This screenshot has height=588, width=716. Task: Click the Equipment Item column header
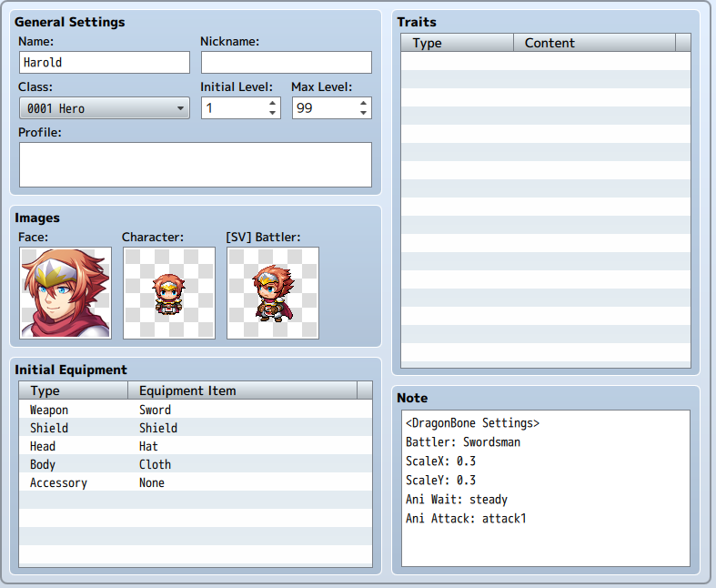tap(243, 390)
